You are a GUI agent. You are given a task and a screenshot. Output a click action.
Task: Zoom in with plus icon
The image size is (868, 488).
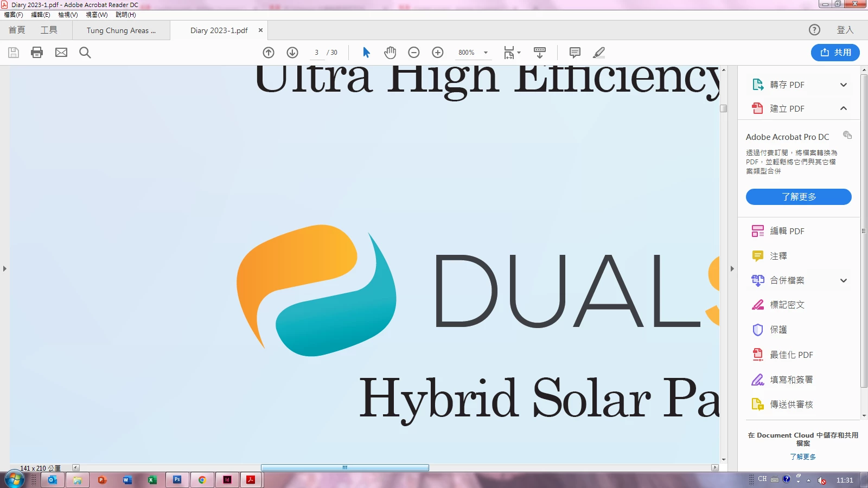coord(438,53)
